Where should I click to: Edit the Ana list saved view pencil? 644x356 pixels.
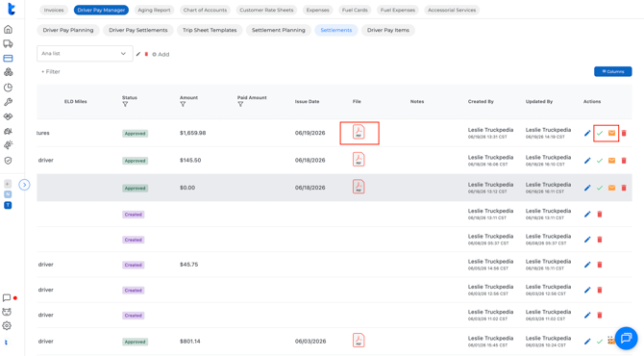(x=138, y=54)
